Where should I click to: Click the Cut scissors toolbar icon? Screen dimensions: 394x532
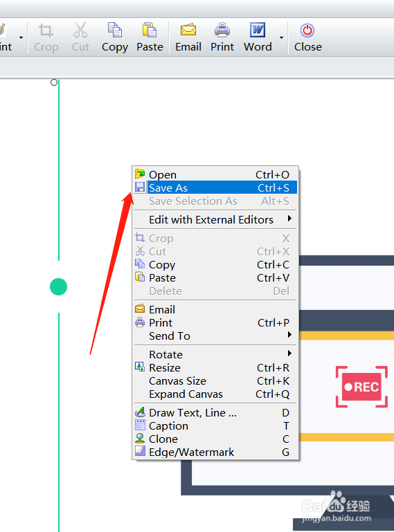tap(80, 30)
